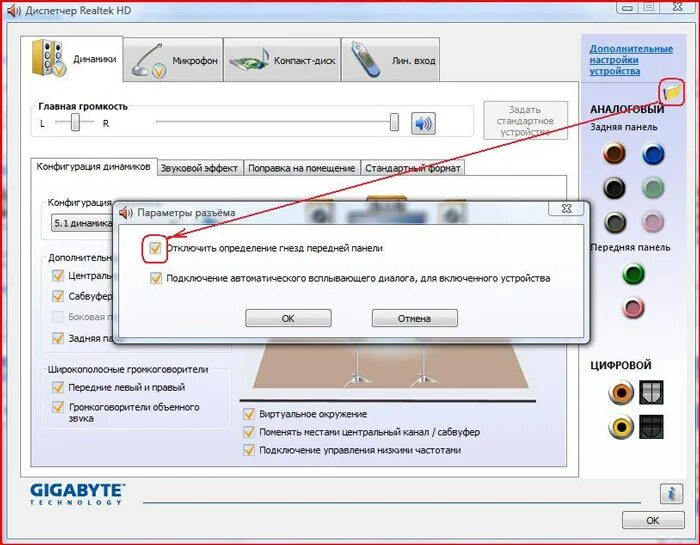
Task: Click the orange coaxial digital jack
Action: coord(621,393)
